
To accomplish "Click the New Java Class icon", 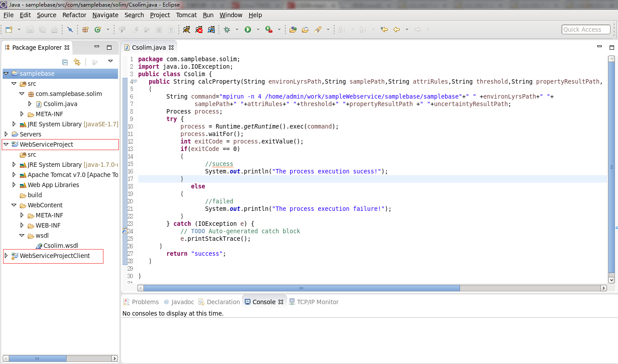I will click(x=98, y=29).
